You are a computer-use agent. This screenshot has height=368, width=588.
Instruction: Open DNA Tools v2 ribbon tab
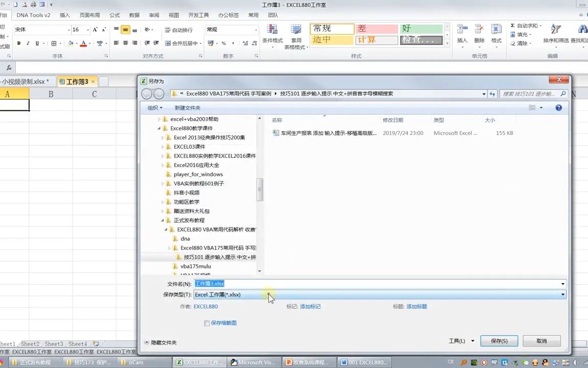(x=33, y=15)
